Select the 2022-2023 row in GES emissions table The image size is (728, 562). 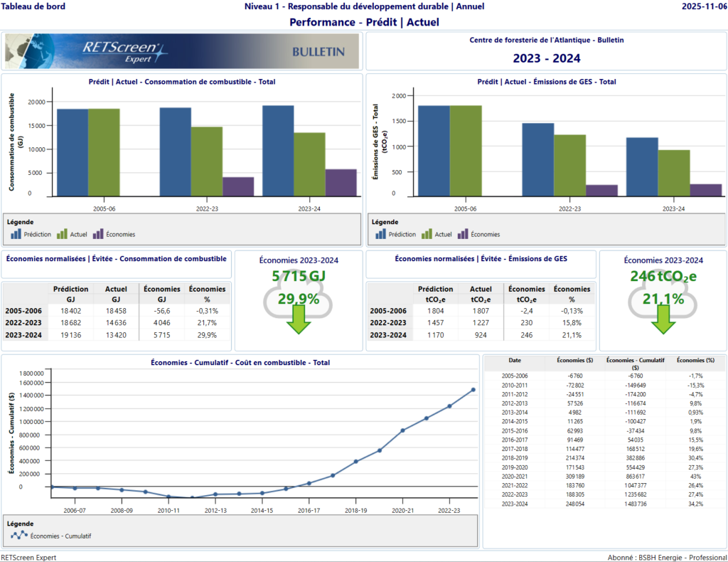481,323
